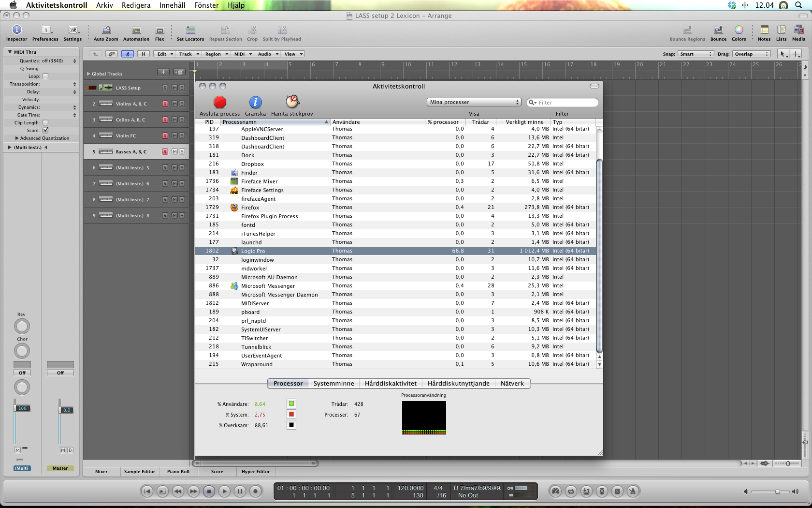Go to beginning transport button
Viewport: 812px width, 508px height.
147,491
